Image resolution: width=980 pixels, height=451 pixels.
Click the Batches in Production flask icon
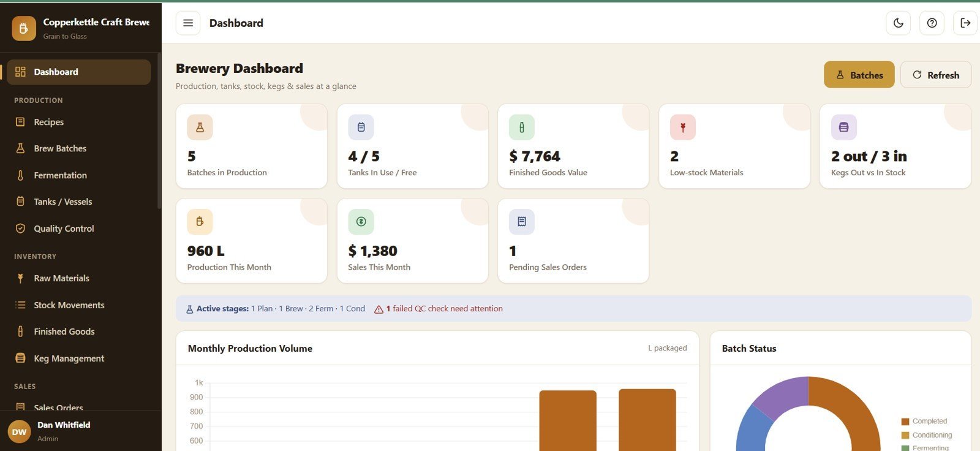coord(200,127)
